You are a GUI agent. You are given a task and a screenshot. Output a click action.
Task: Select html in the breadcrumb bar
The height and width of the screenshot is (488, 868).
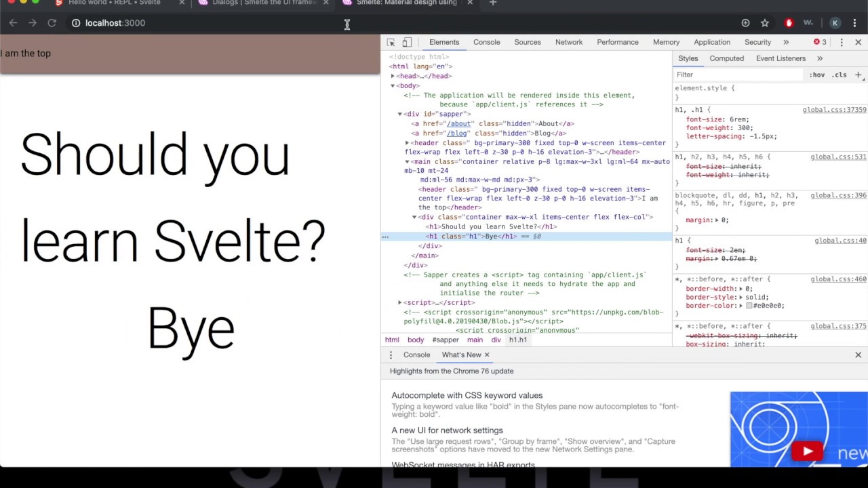click(392, 340)
